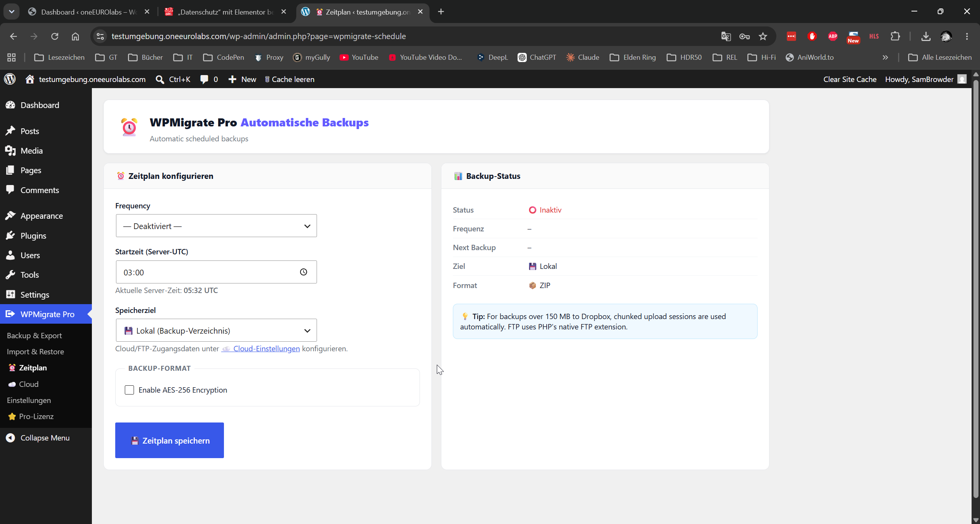Click the address bar URL
This screenshot has height=524, width=980.
[x=258, y=36]
